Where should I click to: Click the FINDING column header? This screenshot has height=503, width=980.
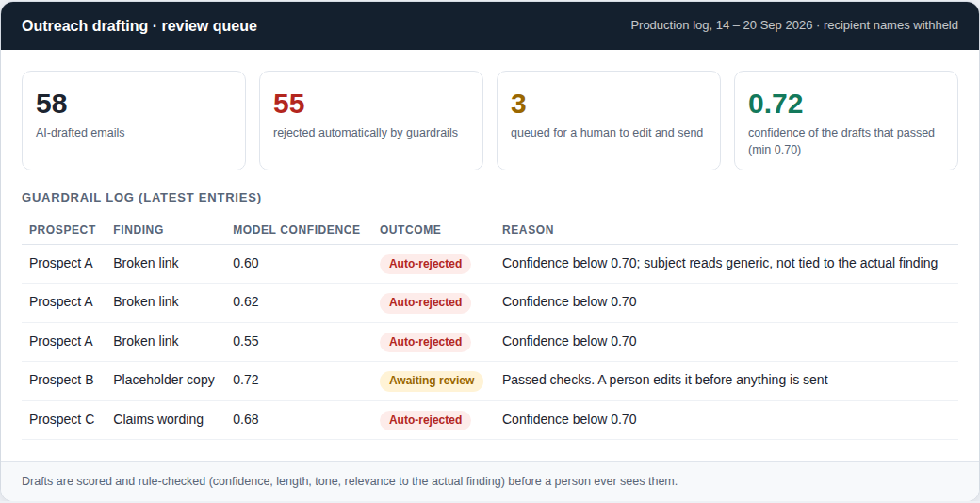tap(139, 229)
